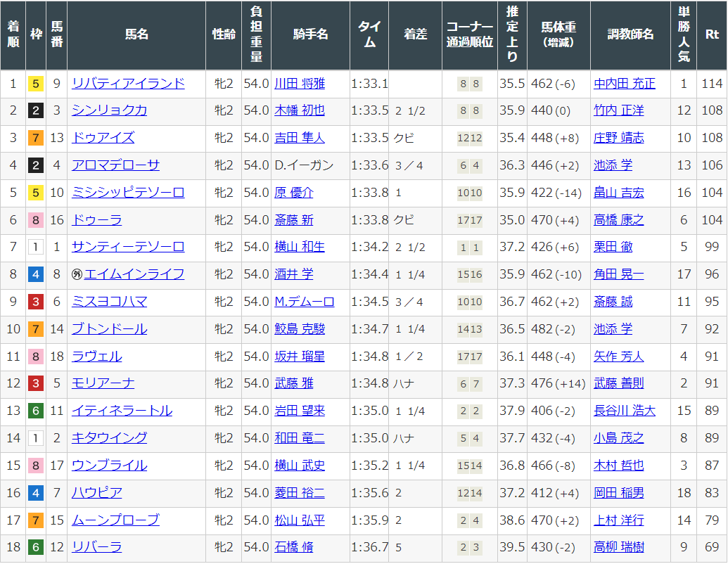The width and height of the screenshot is (728, 564).
Task: Open trainer link 中内田 充正
Action: click(x=625, y=84)
